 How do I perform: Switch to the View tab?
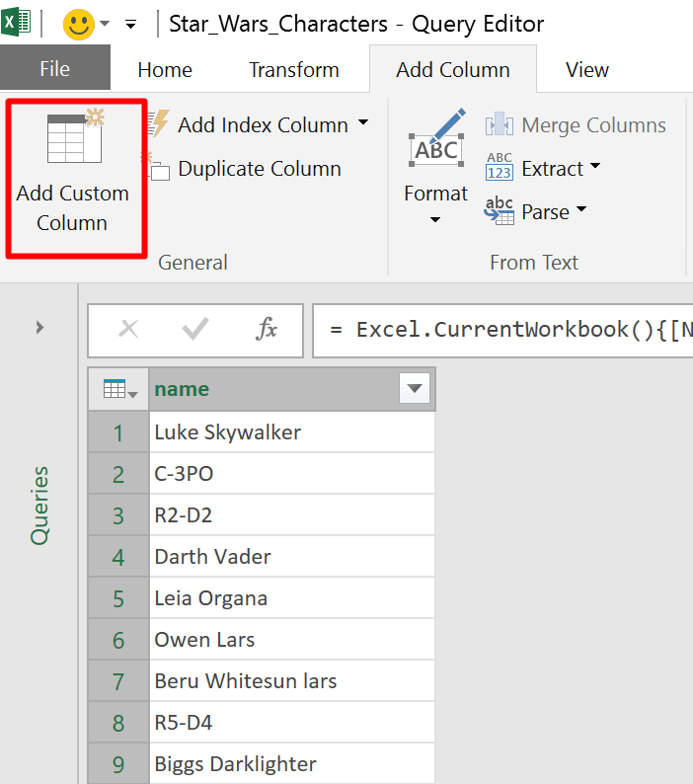point(587,69)
